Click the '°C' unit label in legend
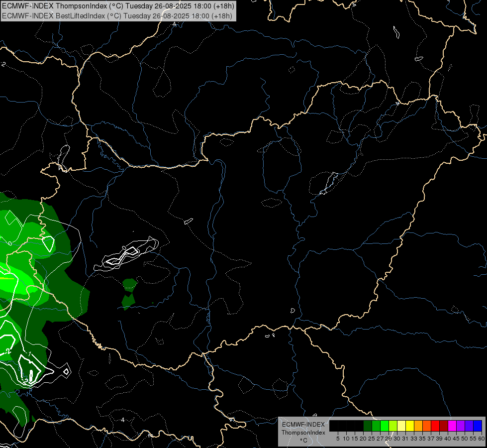The width and height of the screenshot is (487, 448). tap(303, 441)
